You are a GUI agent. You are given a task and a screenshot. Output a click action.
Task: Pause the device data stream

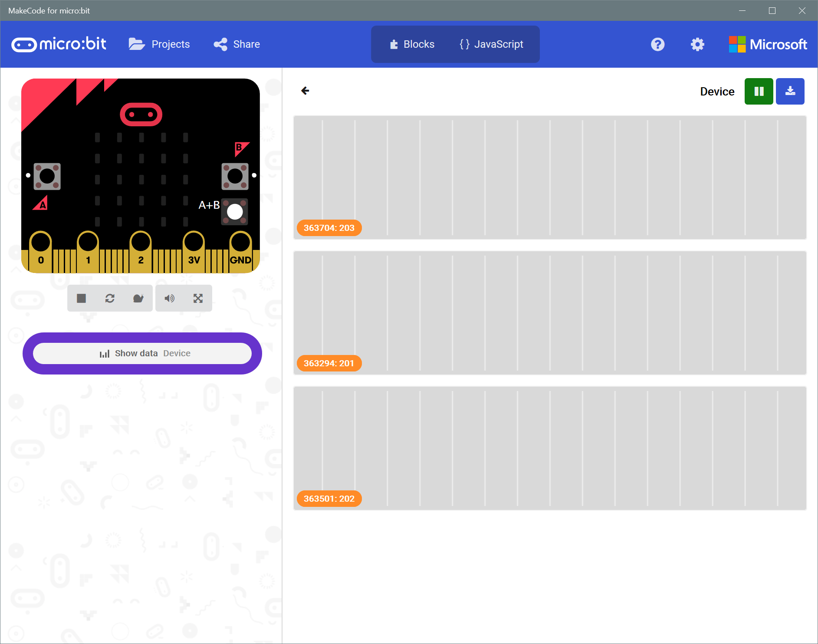(x=759, y=91)
